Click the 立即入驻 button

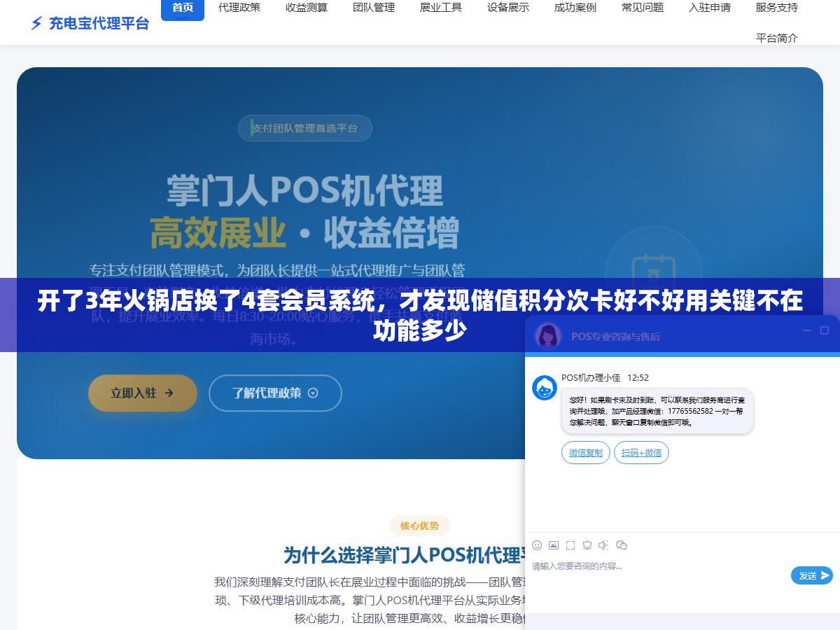pyautogui.click(x=142, y=393)
